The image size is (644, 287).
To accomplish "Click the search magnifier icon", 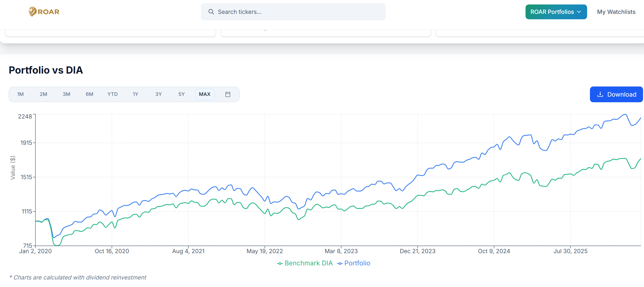I will click(x=211, y=12).
